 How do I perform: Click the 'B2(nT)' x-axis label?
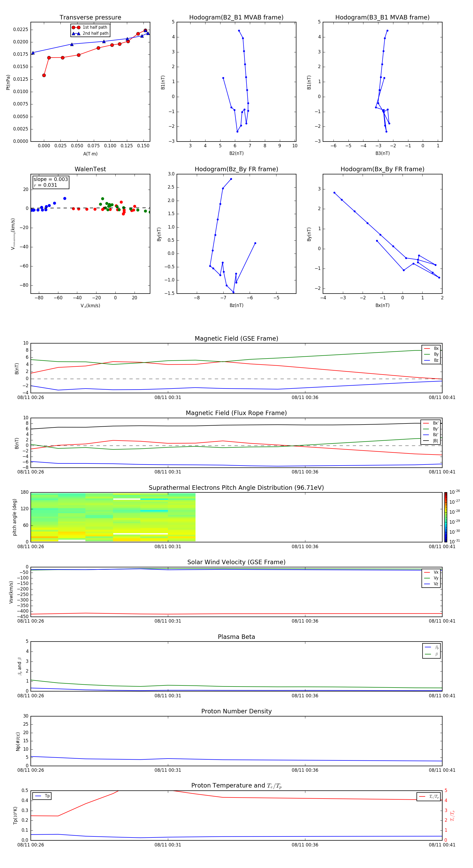(x=236, y=153)
